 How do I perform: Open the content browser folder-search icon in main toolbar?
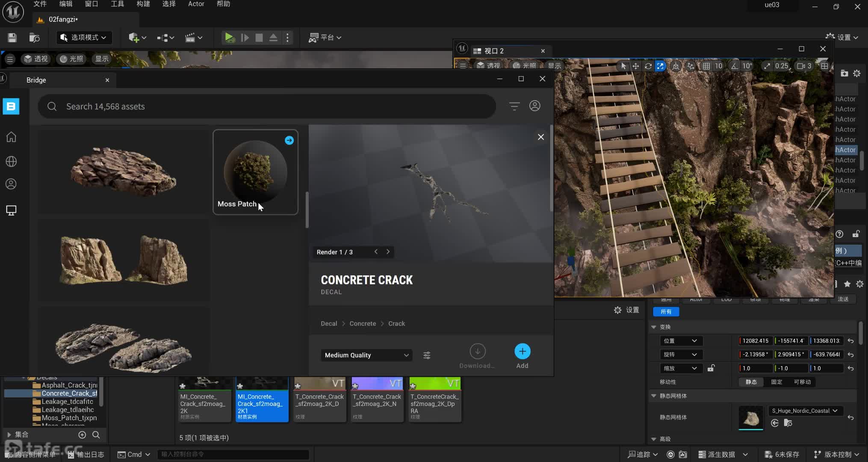point(34,38)
